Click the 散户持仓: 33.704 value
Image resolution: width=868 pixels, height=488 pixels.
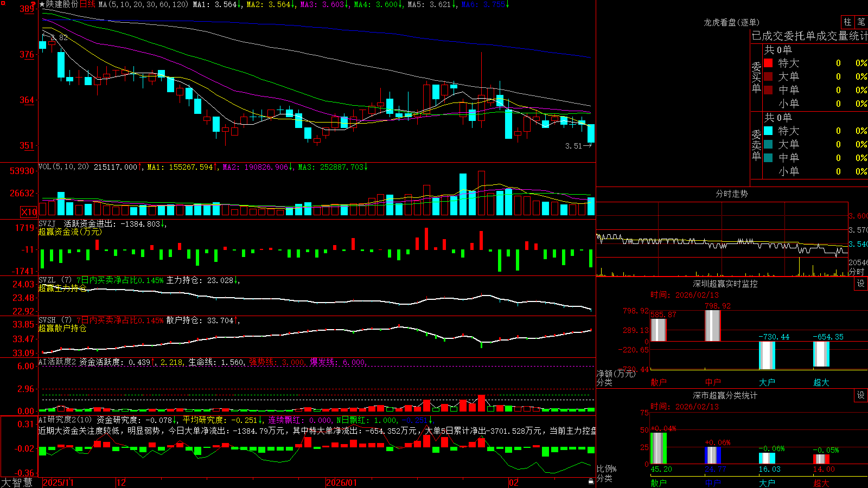coord(203,320)
